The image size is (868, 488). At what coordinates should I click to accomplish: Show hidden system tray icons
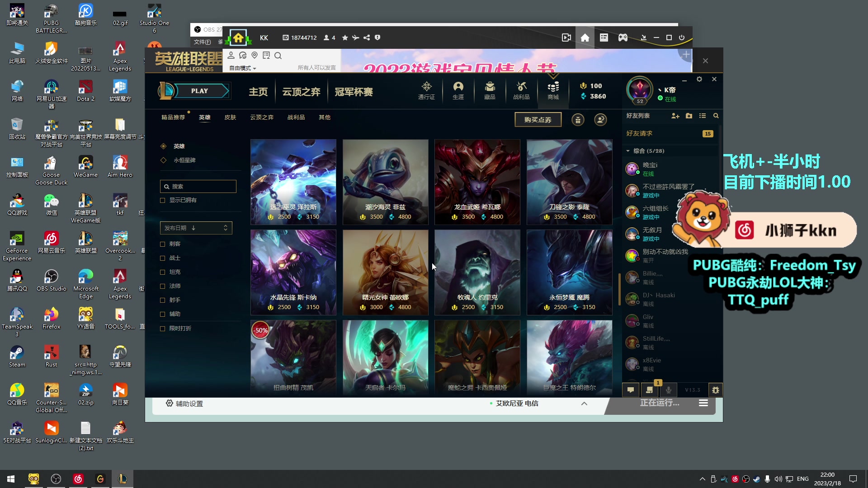click(702, 479)
